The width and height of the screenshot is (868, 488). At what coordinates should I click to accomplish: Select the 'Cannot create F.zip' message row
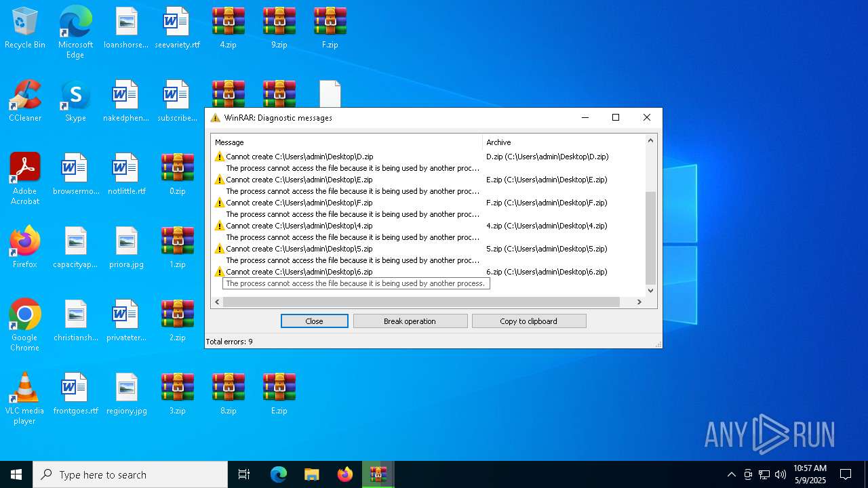[428, 203]
